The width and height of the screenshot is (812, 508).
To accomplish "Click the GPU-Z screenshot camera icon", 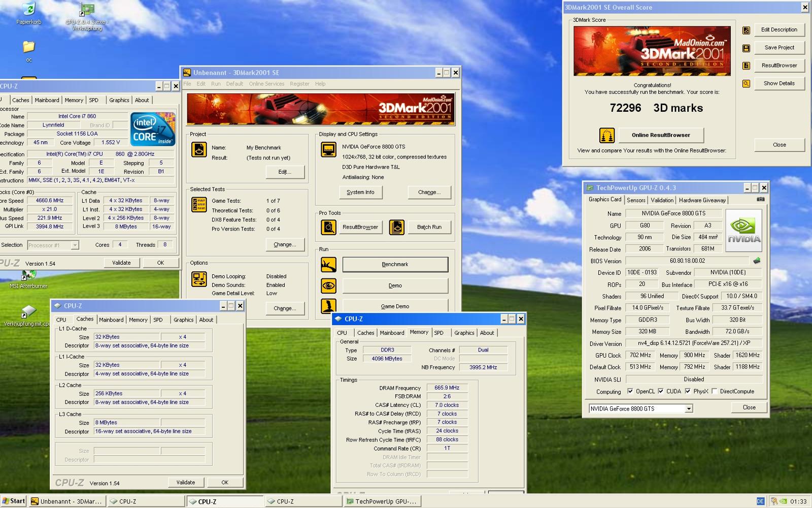I will (760, 199).
